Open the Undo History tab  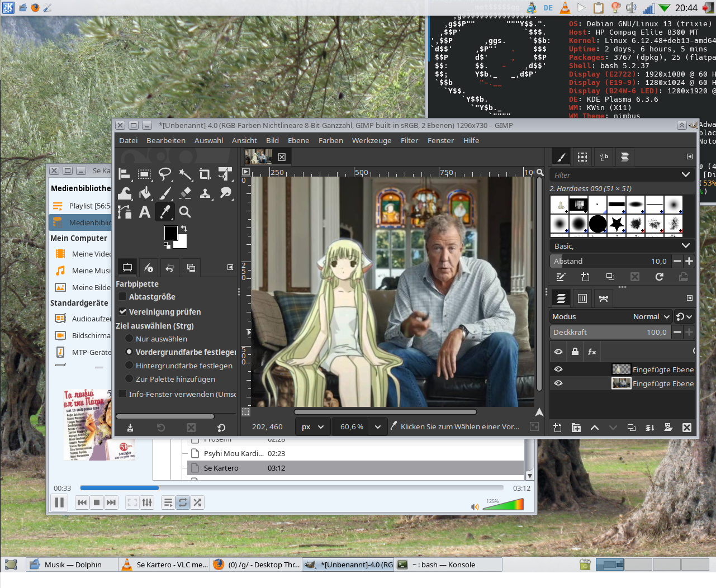point(170,268)
